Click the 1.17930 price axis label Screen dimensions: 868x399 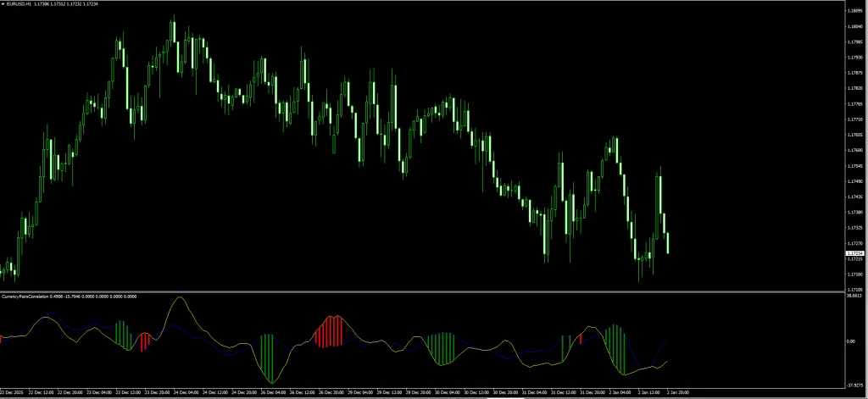click(855, 57)
